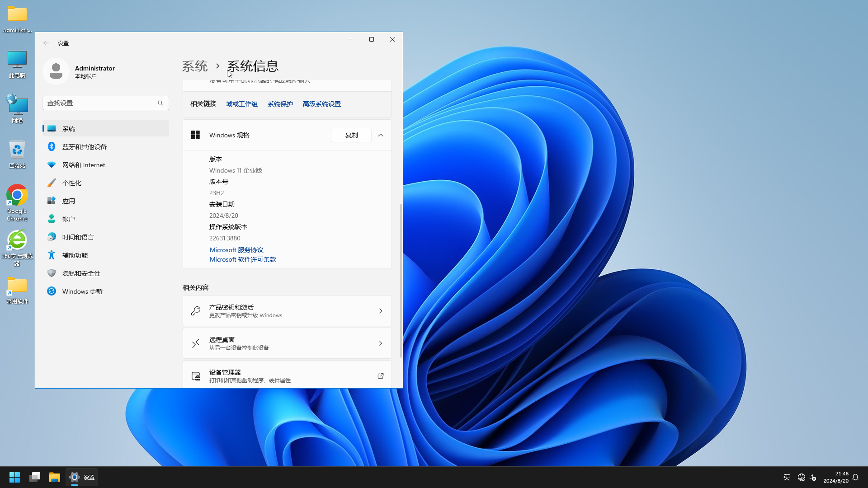Click the search magnifier icon
Image resolution: width=868 pixels, height=488 pixels.
point(160,103)
